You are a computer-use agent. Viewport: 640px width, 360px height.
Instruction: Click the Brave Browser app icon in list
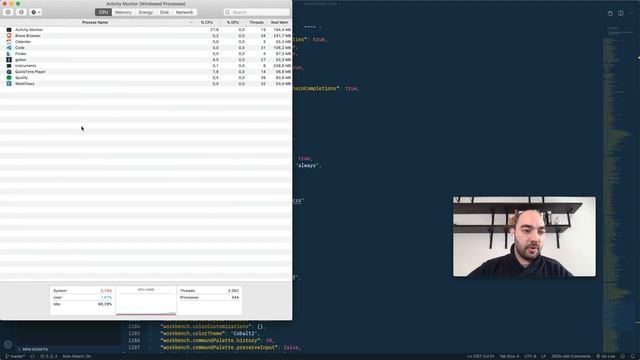click(9, 36)
